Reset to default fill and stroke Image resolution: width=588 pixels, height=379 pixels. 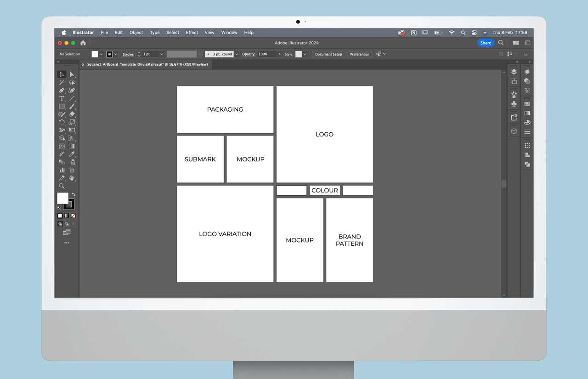click(59, 208)
